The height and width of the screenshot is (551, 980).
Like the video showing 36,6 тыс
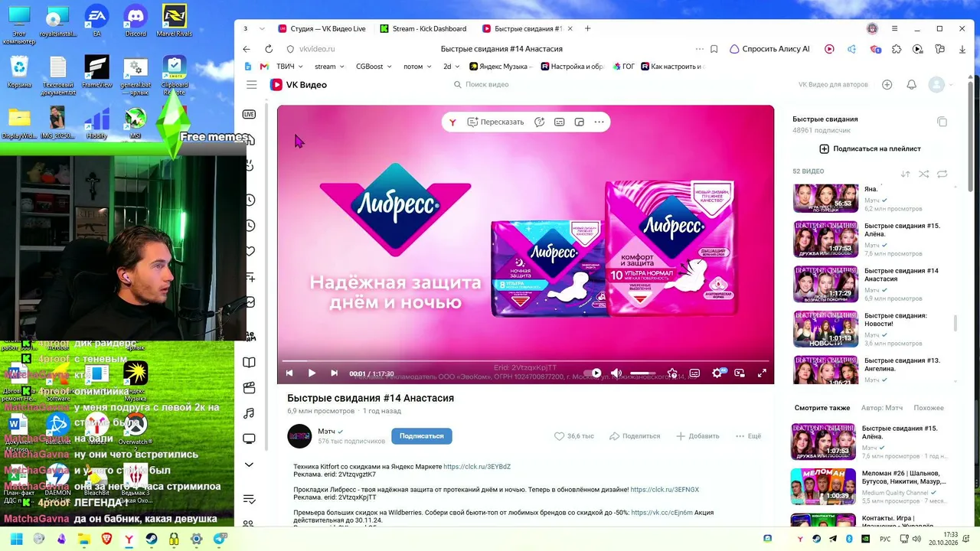coord(574,436)
